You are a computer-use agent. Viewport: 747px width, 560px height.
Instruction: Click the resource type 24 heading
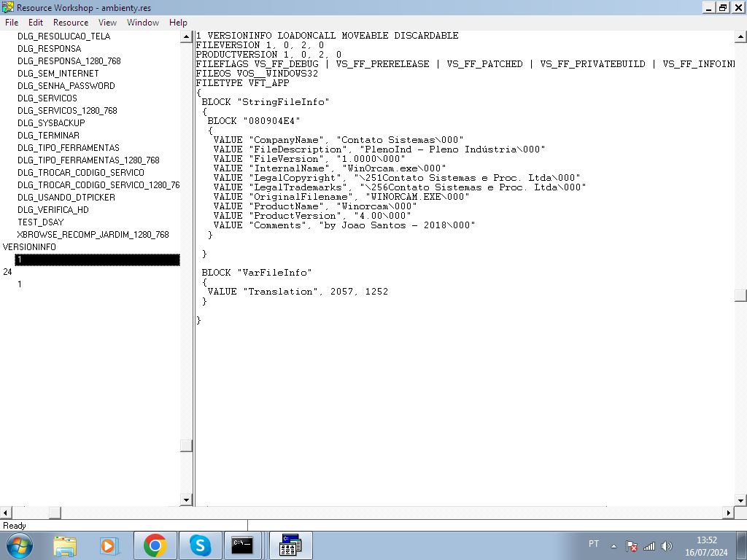pyautogui.click(x=7, y=271)
